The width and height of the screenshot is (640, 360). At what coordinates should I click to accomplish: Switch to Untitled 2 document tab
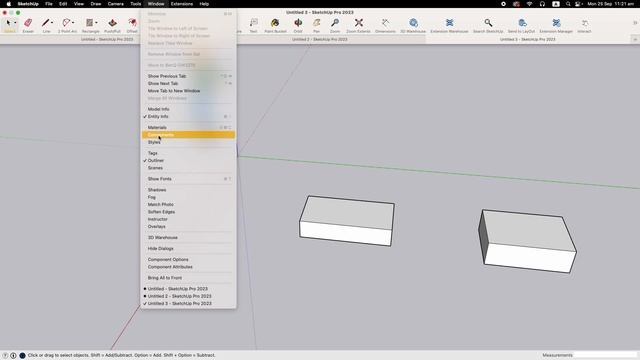pos(320,39)
